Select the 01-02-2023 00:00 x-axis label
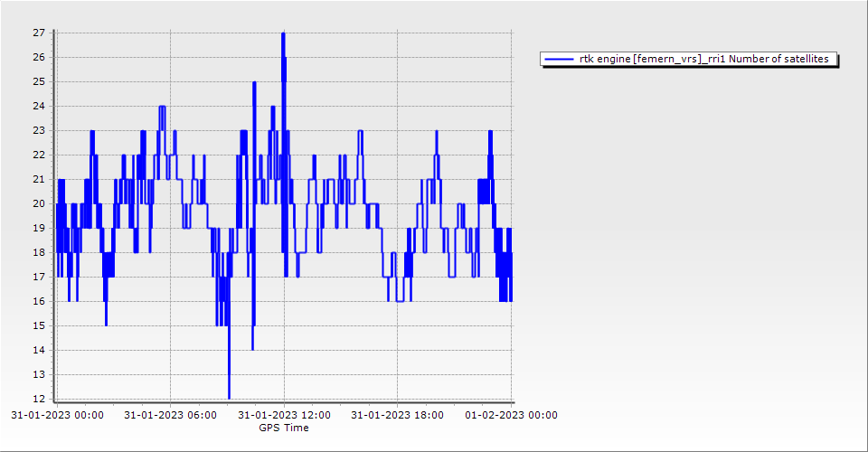868x452 pixels. (511, 415)
